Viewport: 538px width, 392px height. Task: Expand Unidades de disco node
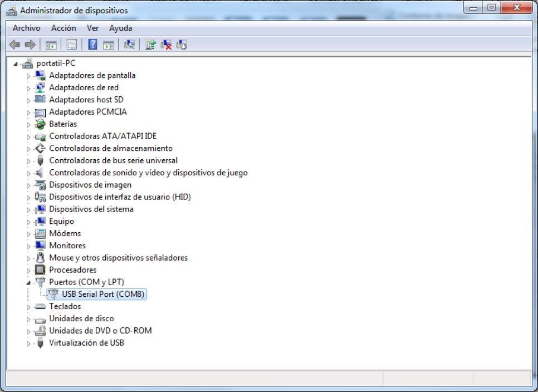[28, 319]
